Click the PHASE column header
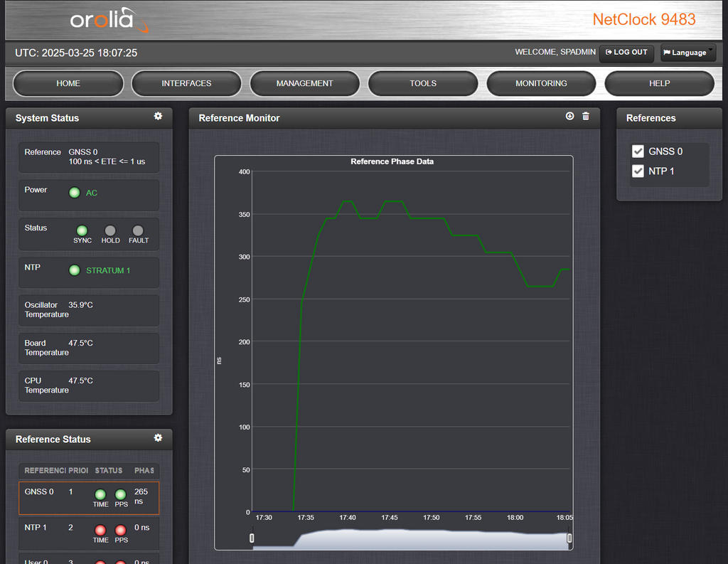Viewport: 728px width, 564px height. point(144,471)
